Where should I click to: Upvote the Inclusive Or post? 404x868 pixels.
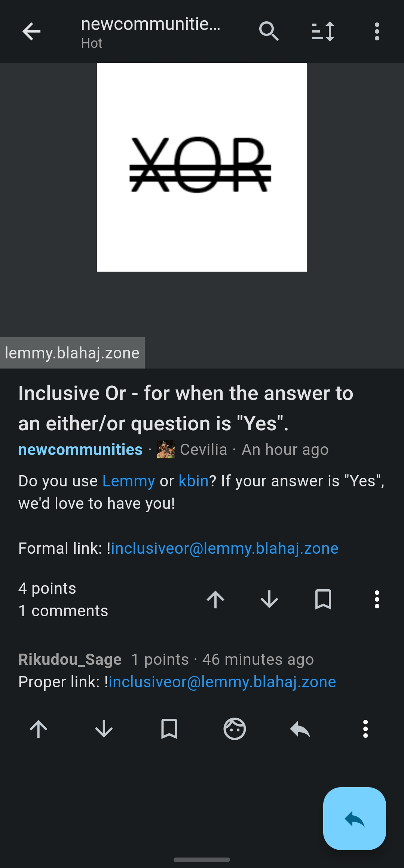click(x=215, y=600)
